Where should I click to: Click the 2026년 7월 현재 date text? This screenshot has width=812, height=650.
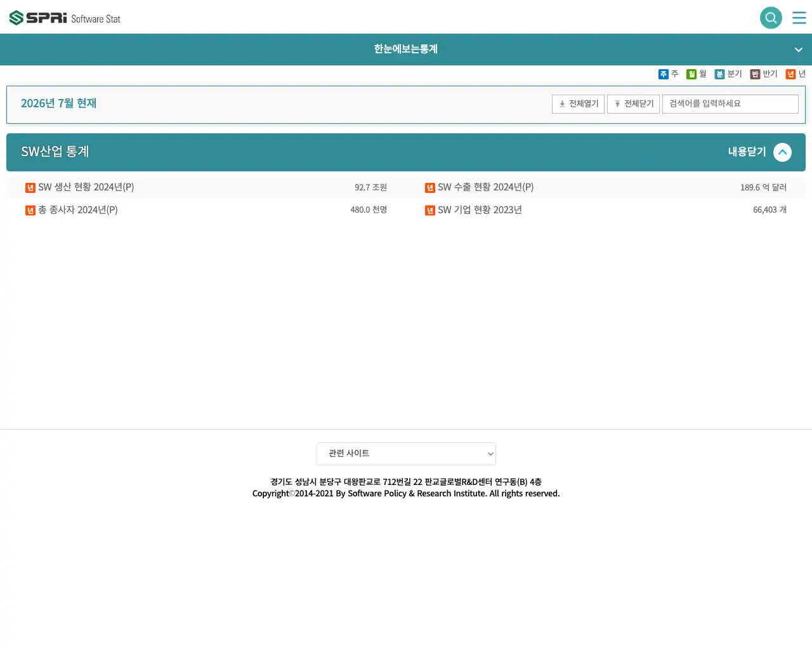[58, 103]
